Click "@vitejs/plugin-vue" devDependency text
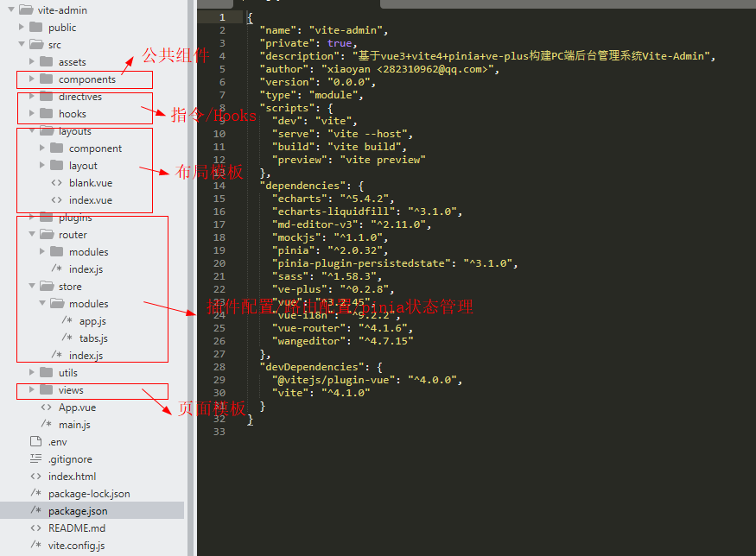 [x=334, y=380]
